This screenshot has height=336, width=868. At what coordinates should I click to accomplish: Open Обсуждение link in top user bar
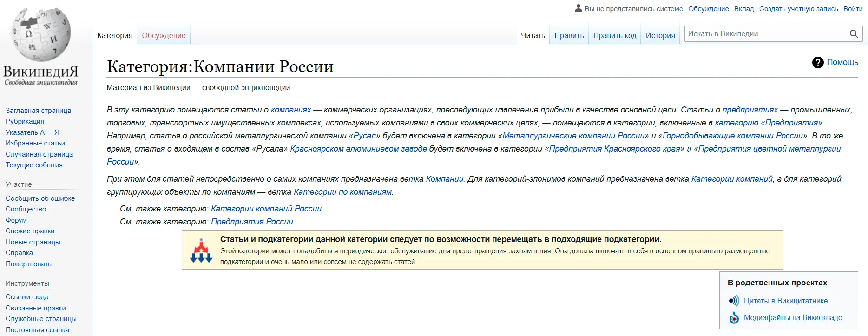[x=709, y=9]
